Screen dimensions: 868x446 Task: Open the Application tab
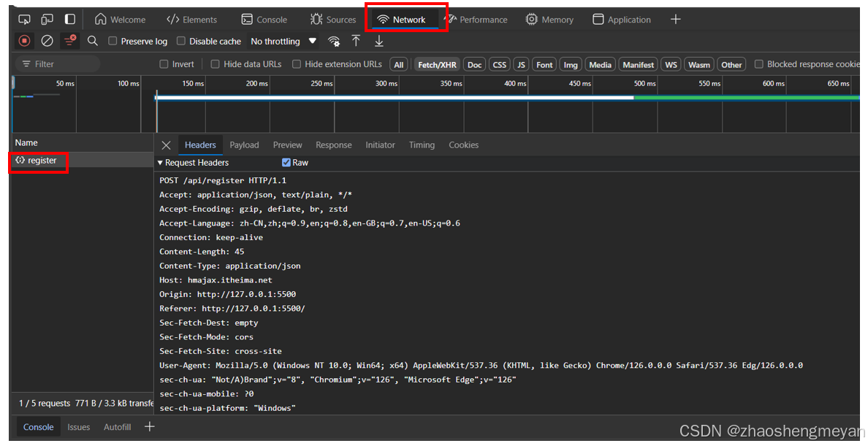pyautogui.click(x=620, y=20)
